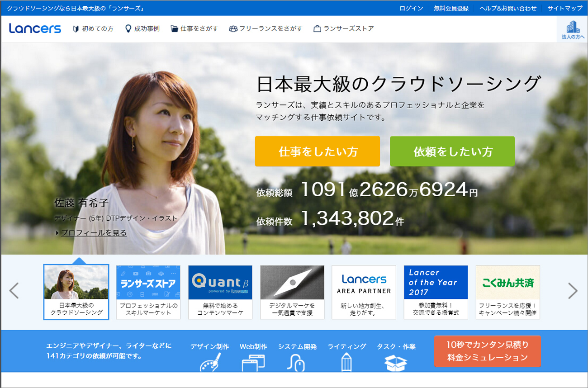Select the Lancers AREA PARTNER thumbnail
588x388 pixels.
pos(364,292)
